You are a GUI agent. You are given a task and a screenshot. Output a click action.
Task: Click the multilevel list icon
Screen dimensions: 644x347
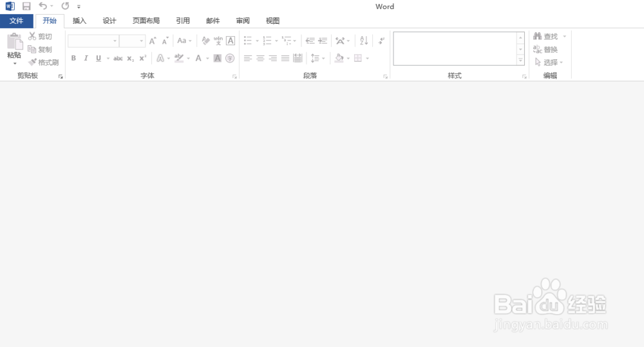[x=287, y=41]
